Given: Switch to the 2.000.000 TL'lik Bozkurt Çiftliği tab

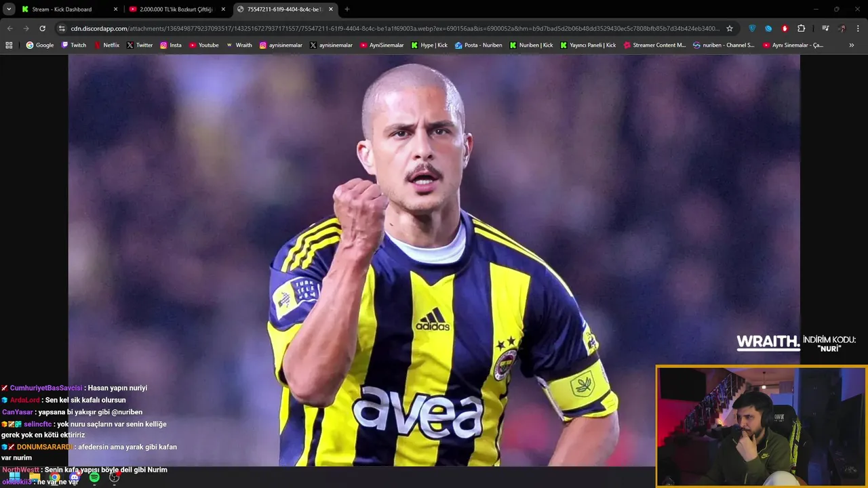Looking at the screenshot, I should coord(178,9).
